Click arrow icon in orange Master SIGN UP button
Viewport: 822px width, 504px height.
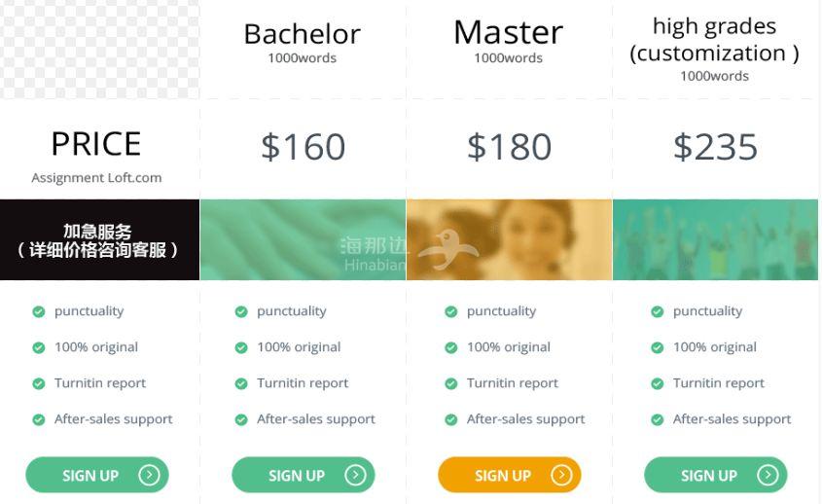tap(561, 475)
